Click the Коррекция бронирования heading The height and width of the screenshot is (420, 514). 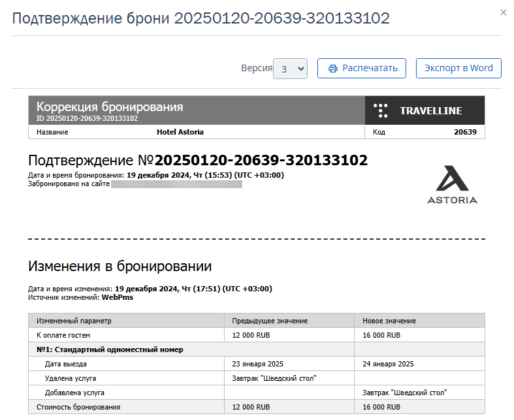[110, 107]
